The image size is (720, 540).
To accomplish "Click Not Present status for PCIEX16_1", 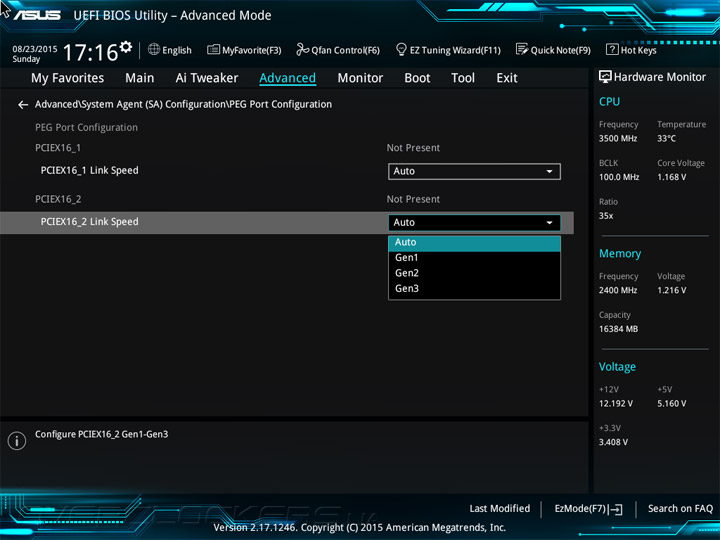I will coord(413,148).
